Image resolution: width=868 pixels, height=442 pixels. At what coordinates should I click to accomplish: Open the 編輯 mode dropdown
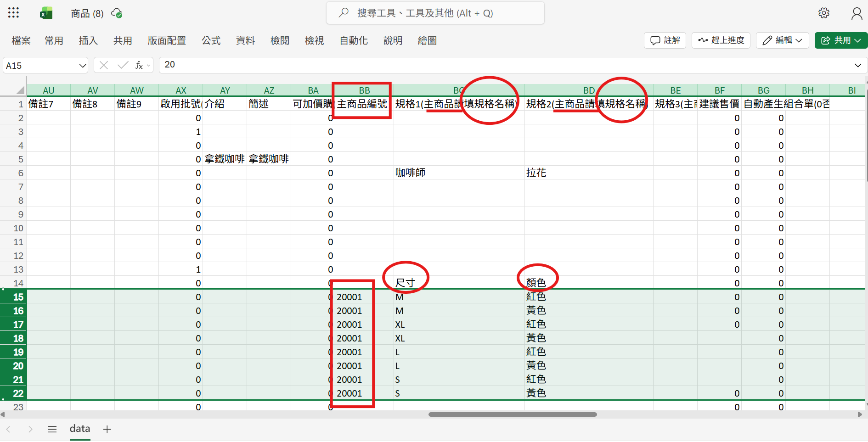click(782, 40)
